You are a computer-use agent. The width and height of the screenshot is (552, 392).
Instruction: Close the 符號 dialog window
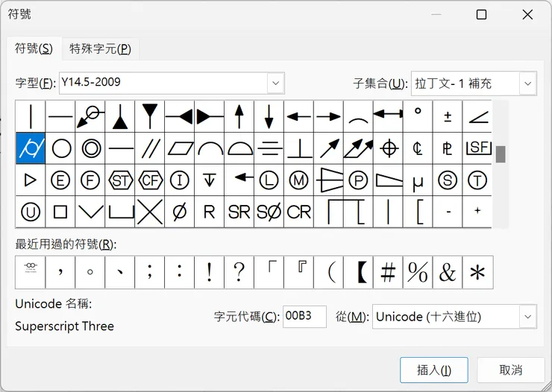coord(527,14)
